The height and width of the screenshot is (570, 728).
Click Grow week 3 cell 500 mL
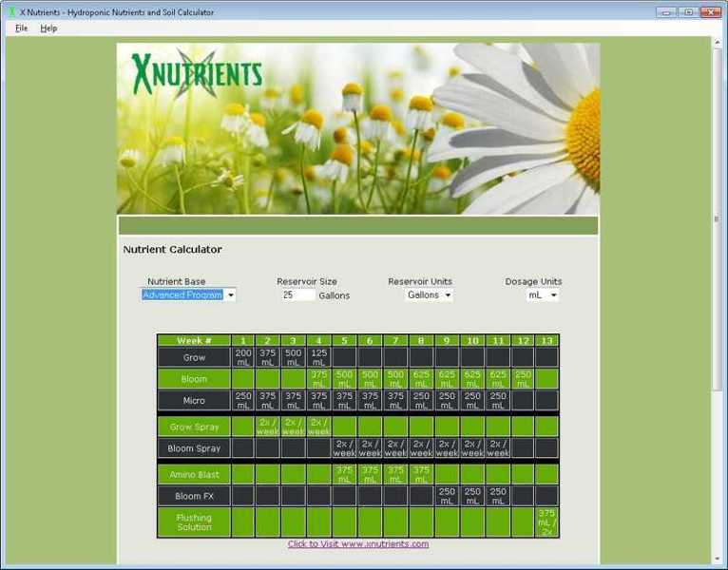point(293,357)
